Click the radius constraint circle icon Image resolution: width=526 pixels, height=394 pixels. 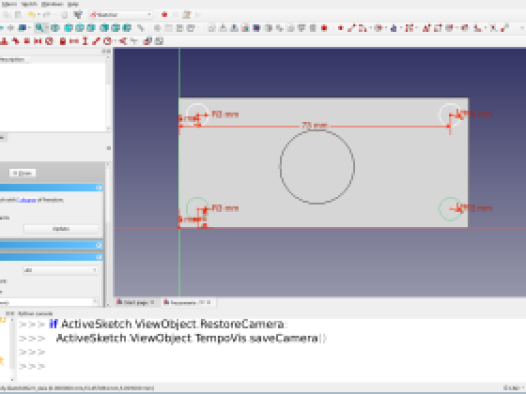coord(107,41)
